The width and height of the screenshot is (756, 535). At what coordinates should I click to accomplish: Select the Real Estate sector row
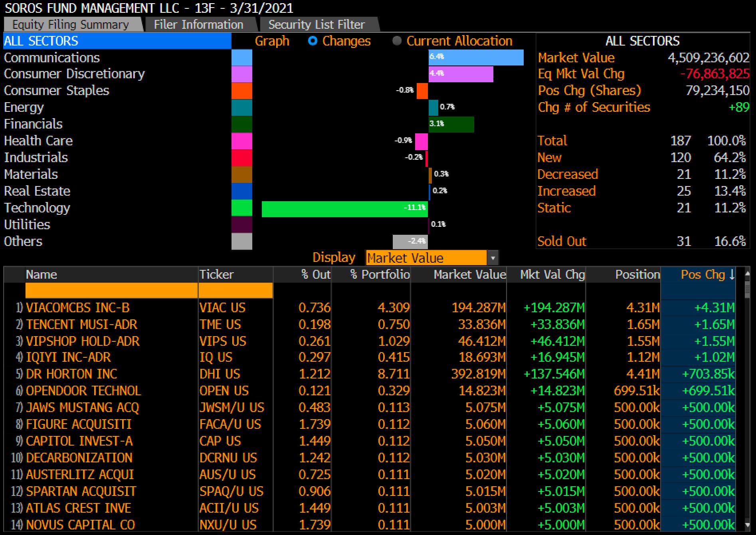(x=117, y=191)
